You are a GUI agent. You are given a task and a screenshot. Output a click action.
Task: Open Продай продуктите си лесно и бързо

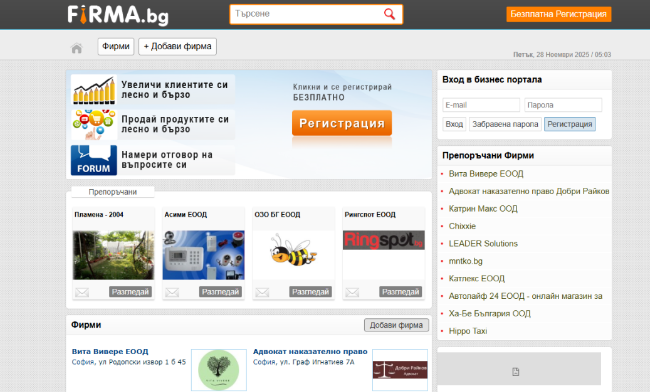[175, 124]
